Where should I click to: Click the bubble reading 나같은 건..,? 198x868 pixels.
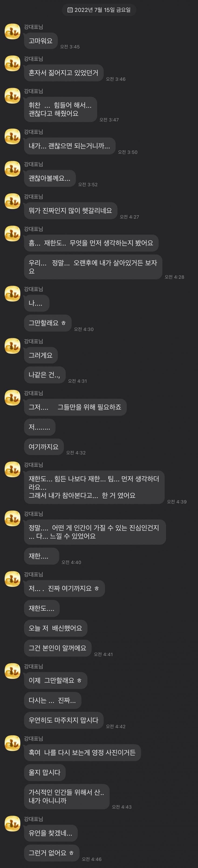tap(44, 375)
